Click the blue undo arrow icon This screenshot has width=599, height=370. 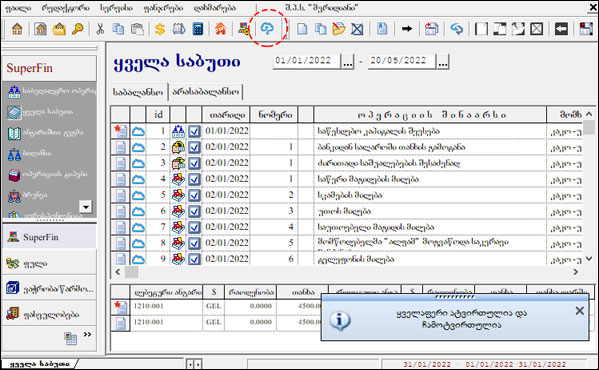(x=457, y=29)
